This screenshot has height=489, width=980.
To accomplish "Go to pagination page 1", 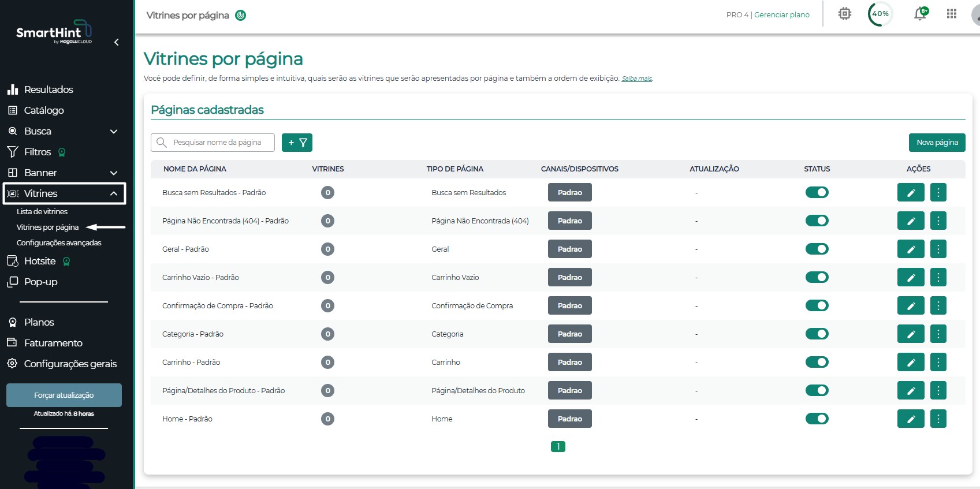I will click(x=558, y=446).
